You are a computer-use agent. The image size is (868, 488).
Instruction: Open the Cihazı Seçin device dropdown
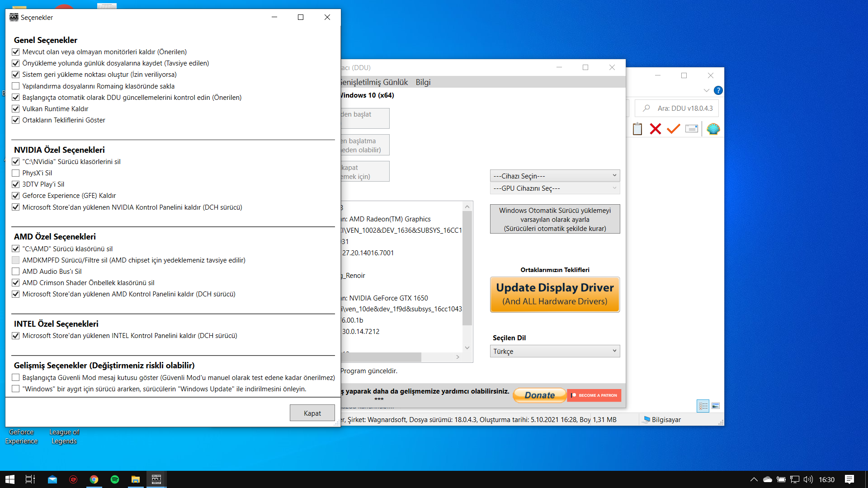coord(555,176)
